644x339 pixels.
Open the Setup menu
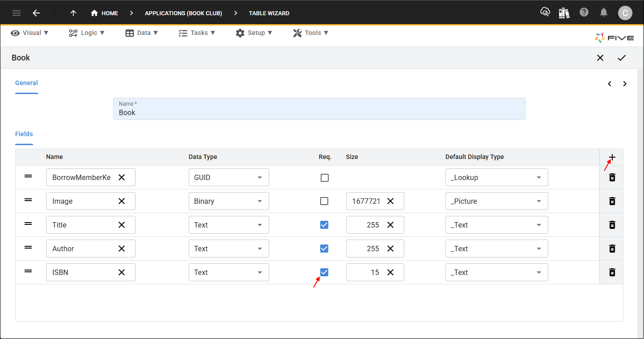pyautogui.click(x=254, y=33)
